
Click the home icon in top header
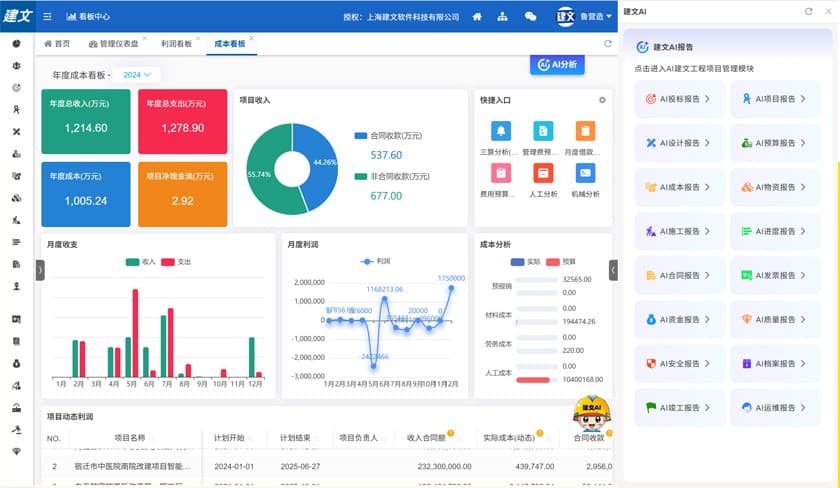[x=477, y=17]
